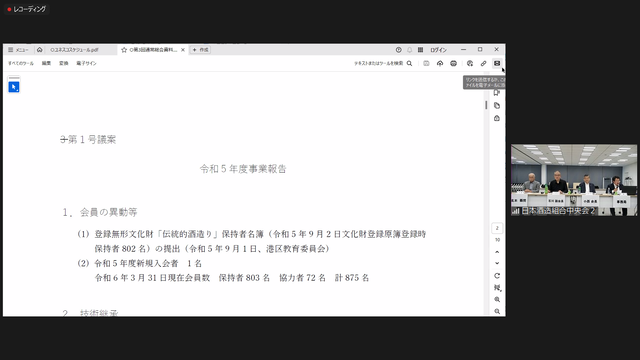Click the print icon
Viewport: 640px width, 360px height.
[x=453, y=63]
